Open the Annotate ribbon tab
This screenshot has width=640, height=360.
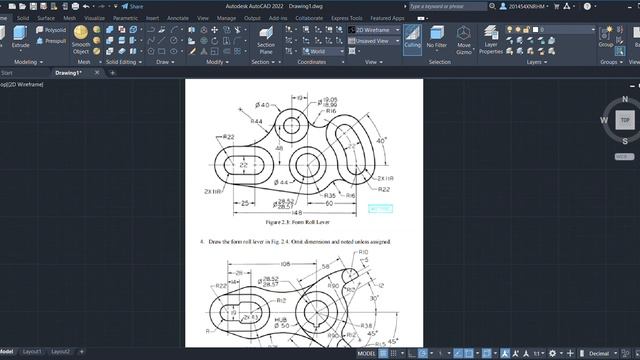pyautogui.click(x=178, y=18)
